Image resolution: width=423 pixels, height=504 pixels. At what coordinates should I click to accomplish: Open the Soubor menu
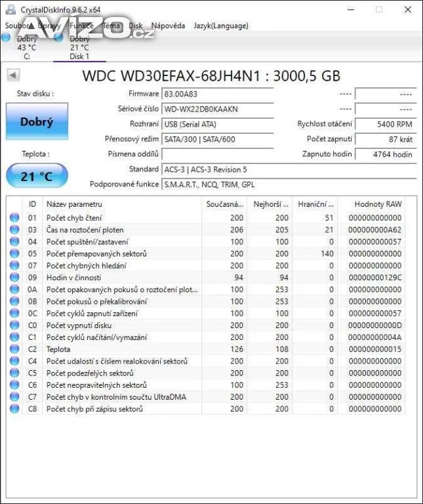pos(17,26)
